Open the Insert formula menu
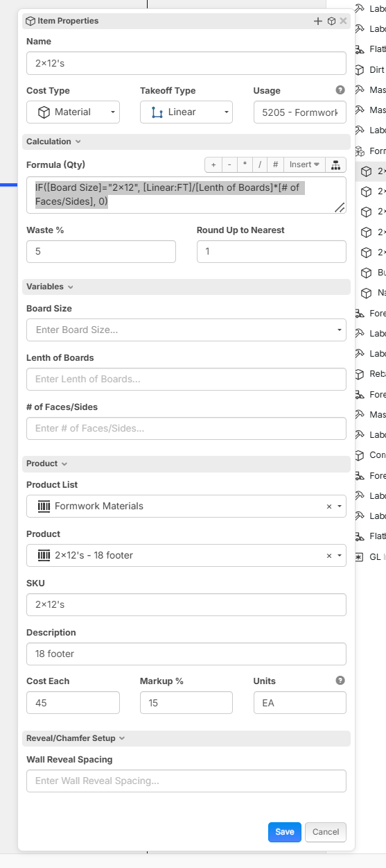This screenshot has height=868, width=386. click(304, 164)
